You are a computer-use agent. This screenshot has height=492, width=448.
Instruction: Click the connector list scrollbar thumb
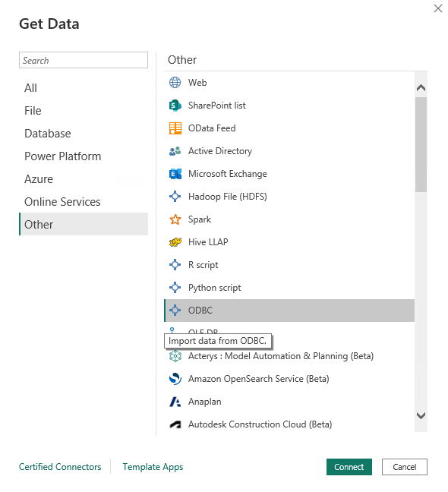click(421, 145)
